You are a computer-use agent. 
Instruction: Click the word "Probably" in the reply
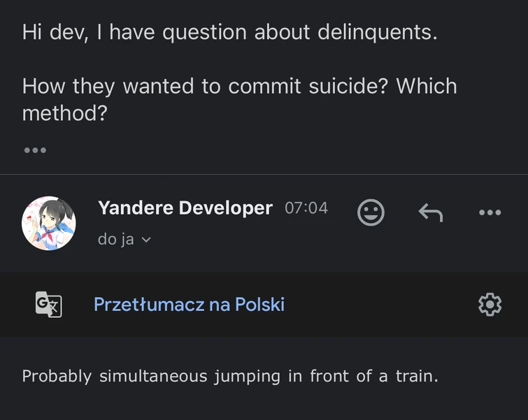(57, 376)
